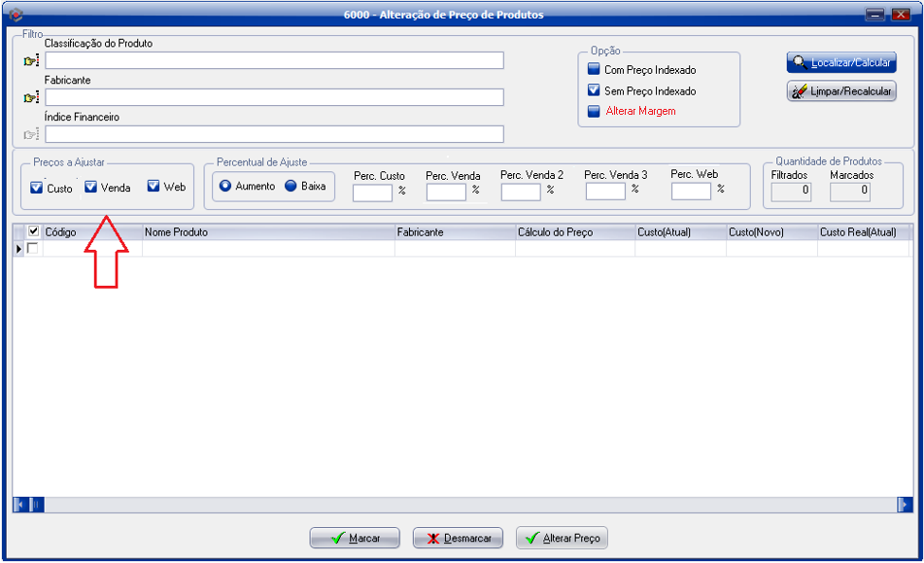
Task: Select the Aumento radio option
Action: tap(225, 186)
